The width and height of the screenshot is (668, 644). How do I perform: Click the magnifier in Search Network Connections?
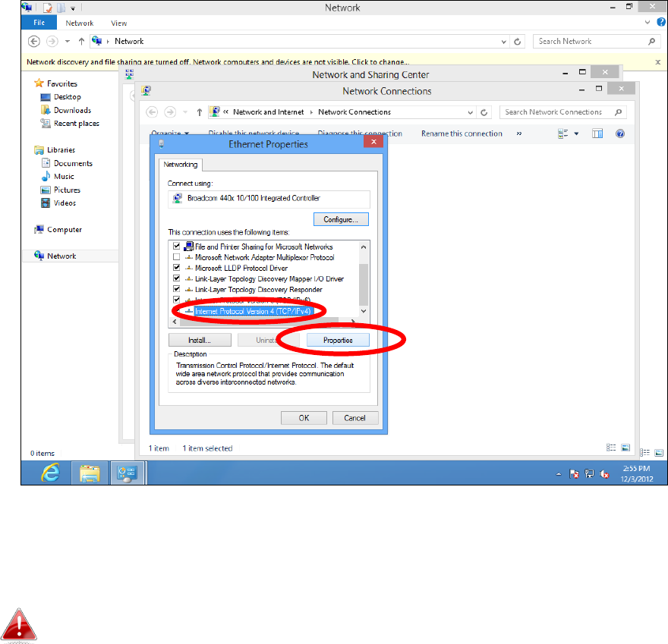618,112
